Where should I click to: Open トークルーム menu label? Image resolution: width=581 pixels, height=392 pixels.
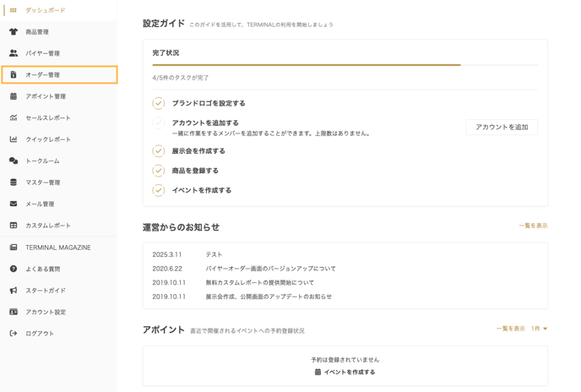pyautogui.click(x=42, y=161)
